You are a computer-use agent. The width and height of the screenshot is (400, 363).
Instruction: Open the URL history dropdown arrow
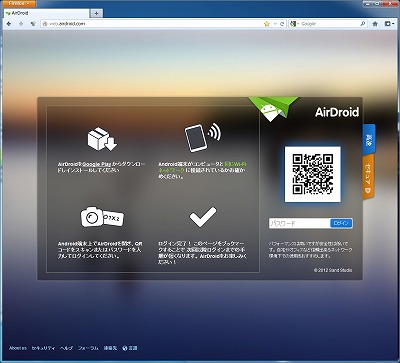click(x=275, y=24)
